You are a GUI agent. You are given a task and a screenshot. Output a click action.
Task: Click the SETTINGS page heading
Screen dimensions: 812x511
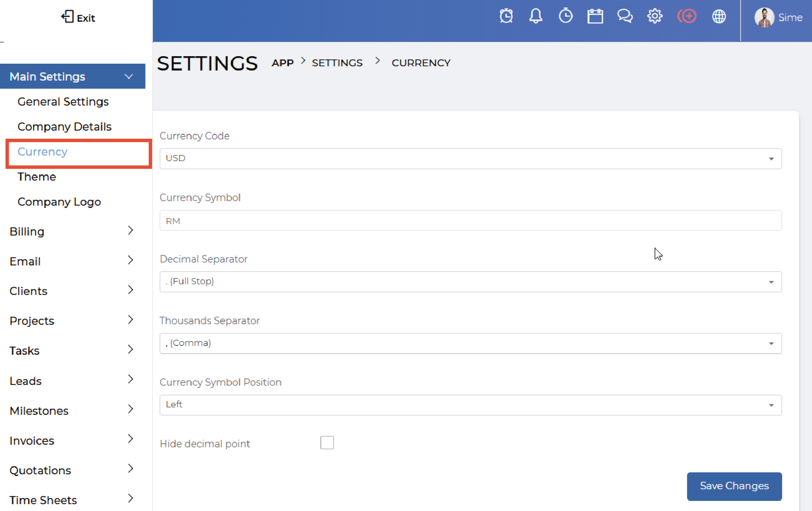click(207, 63)
